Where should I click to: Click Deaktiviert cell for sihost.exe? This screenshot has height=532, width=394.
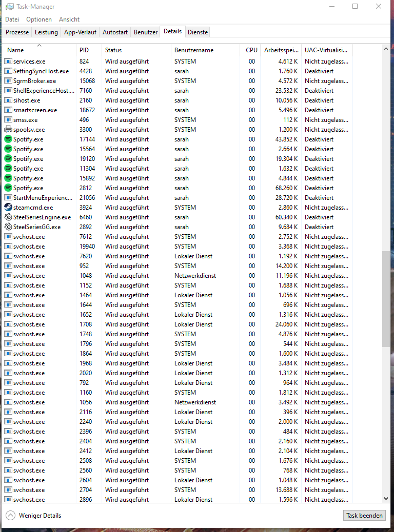pyautogui.click(x=319, y=100)
